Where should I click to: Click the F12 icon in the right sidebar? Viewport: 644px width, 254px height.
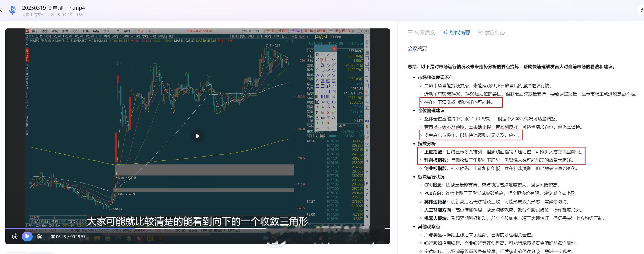tap(367, 97)
